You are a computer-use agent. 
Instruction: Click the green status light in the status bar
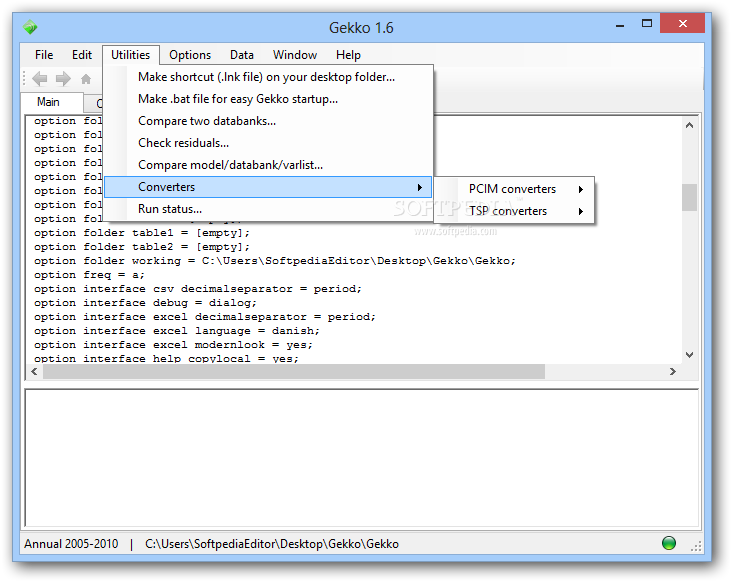tap(669, 543)
